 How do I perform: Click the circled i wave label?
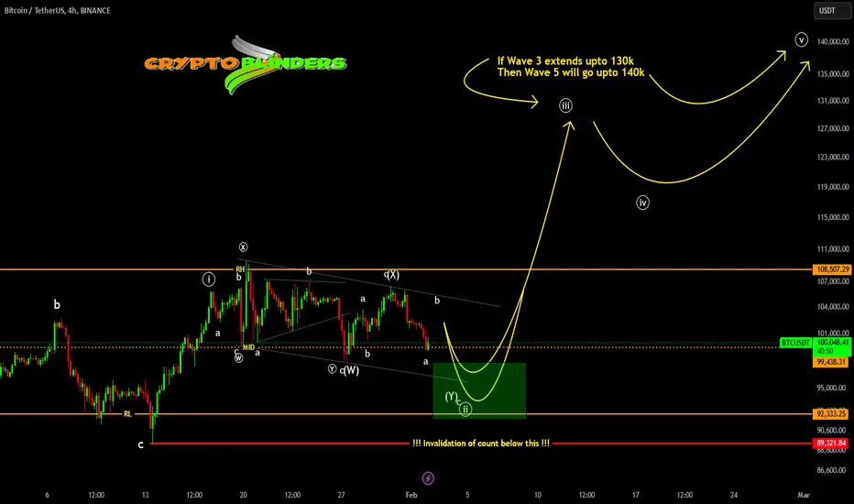pyautogui.click(x=209, y=279)
